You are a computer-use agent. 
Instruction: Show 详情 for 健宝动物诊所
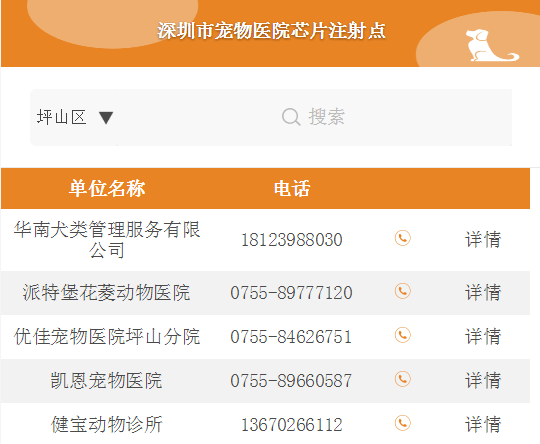(x=483, y=424)
